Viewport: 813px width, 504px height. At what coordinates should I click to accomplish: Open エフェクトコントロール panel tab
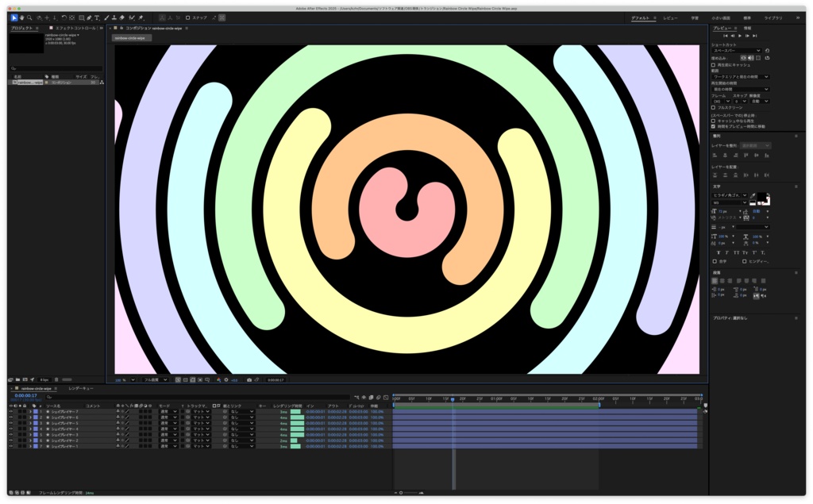coord(75,28)
